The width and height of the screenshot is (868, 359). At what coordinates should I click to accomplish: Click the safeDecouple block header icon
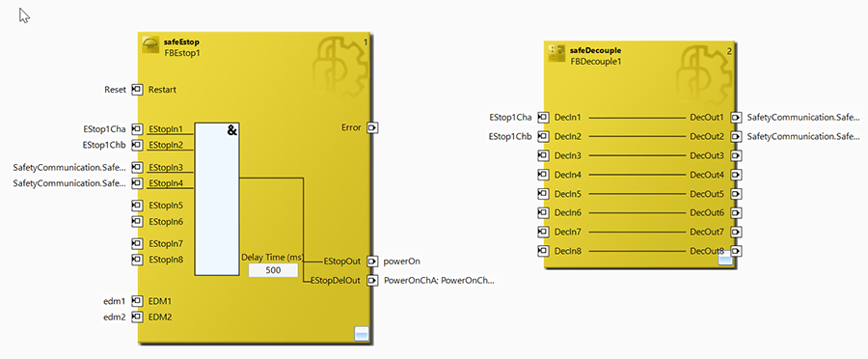[556, 54]
